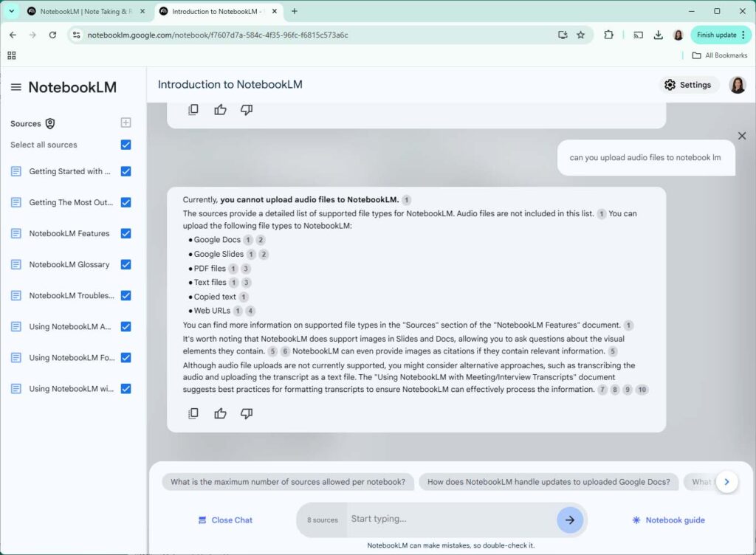756x555 pixels.
Task: Toggle the NotebookLM Glossary source checkbox
Action: coord(126,264)
